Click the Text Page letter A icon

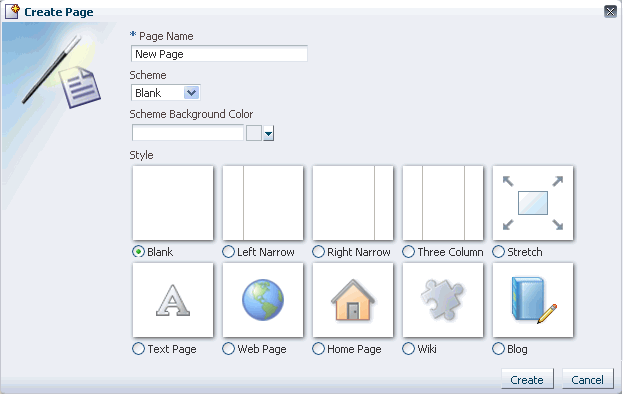point(172,300)
